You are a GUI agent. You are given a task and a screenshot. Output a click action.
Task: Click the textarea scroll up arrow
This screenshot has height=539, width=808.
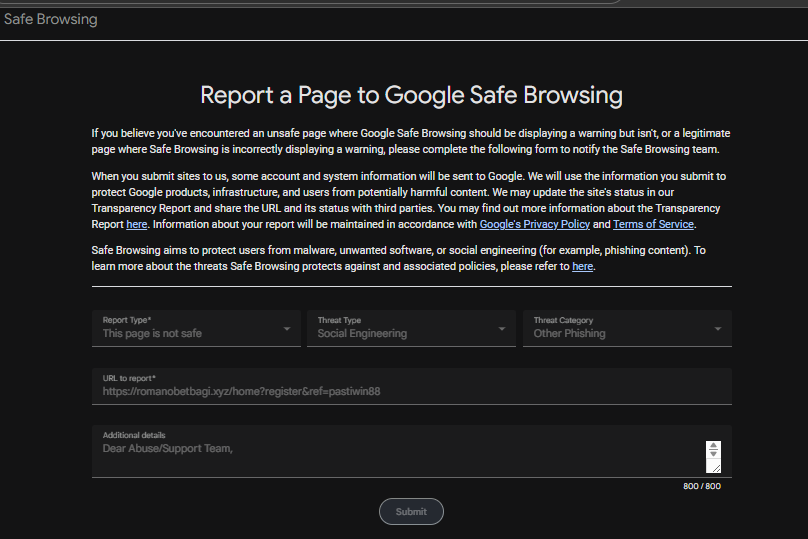point(713,446)
